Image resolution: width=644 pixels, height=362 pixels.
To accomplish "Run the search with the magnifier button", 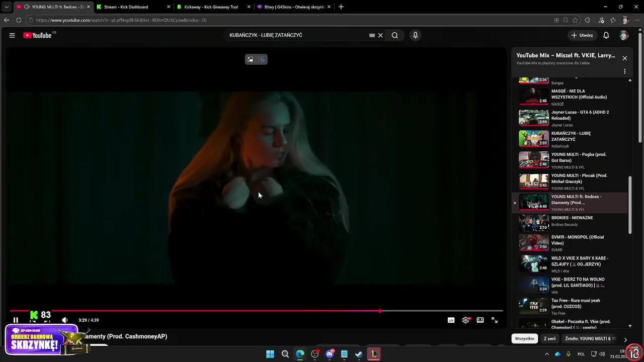I will tap(395, 35).
